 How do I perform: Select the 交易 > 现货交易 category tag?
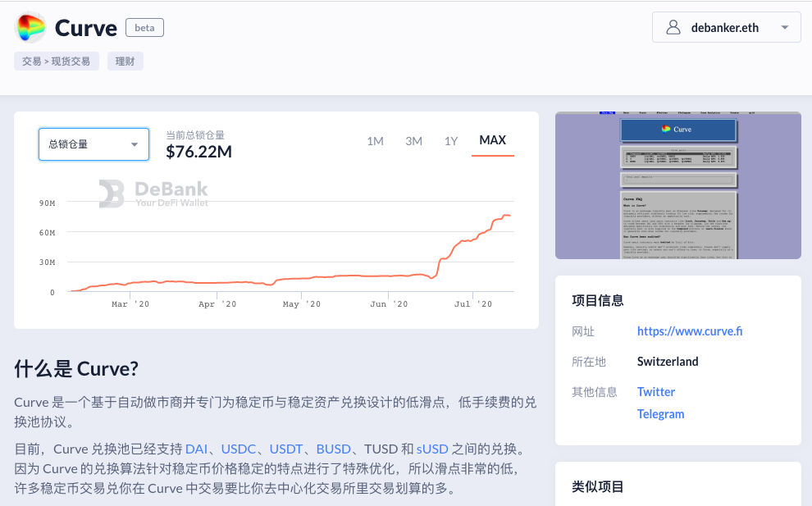coord(57,62)
